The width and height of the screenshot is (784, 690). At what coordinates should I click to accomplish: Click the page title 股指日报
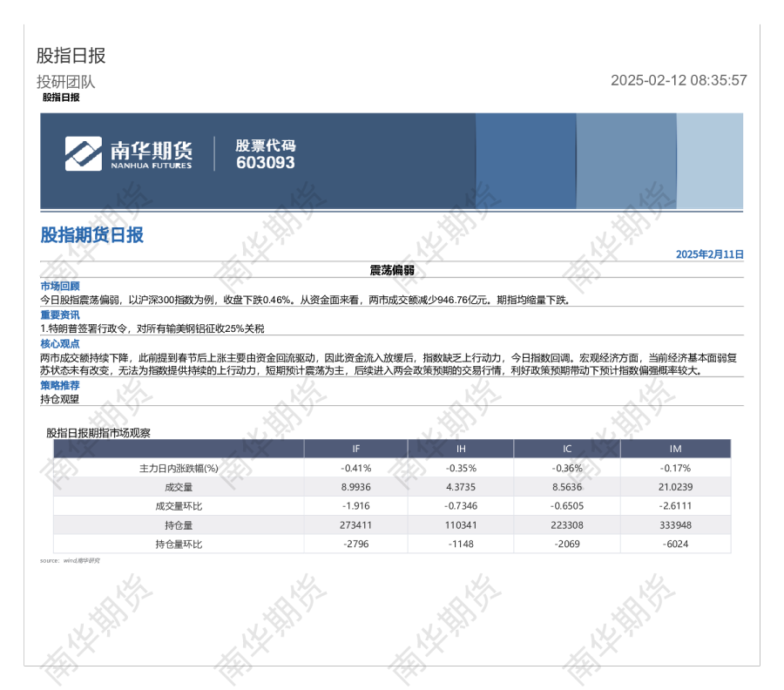[71, 56]
